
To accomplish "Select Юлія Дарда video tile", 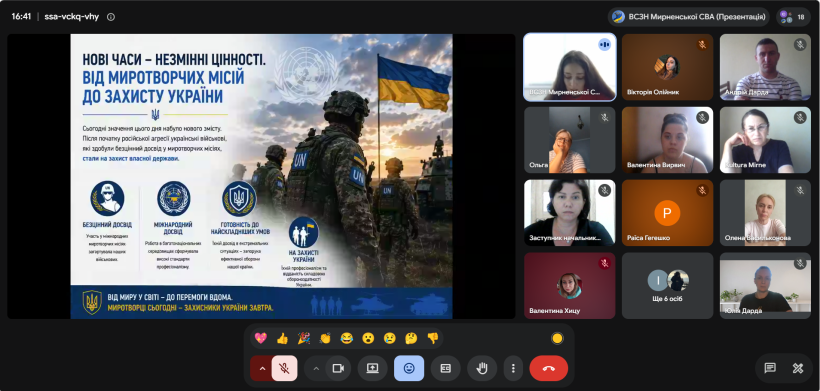I will tap(765, 286).
